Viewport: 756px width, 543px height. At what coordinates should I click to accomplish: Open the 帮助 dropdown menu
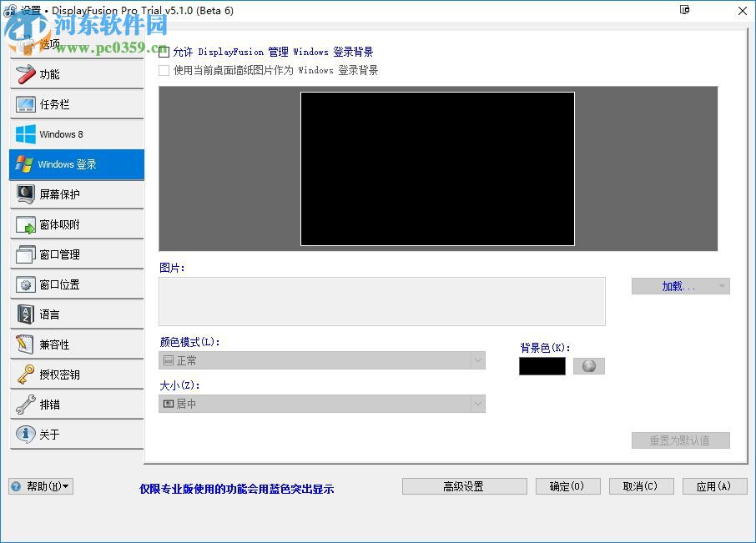point(40,486)
